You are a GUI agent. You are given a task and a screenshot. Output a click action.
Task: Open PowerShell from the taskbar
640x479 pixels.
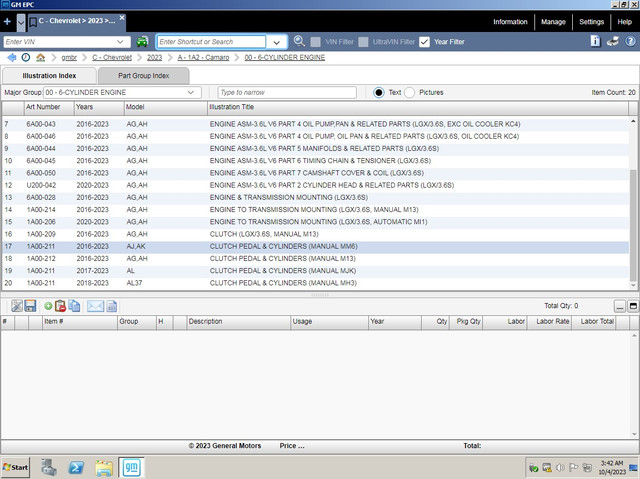(x=76, y=468)
